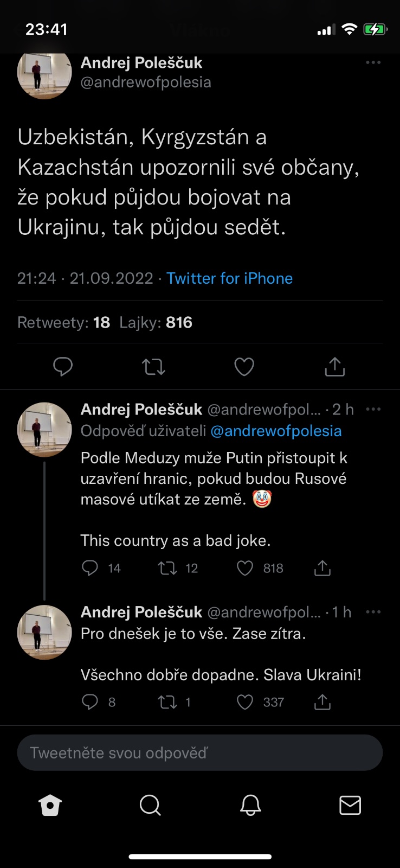Like the 'Slava Ukraini' reply
This screenshot has height=868, width=400.
tap(246, 703)
